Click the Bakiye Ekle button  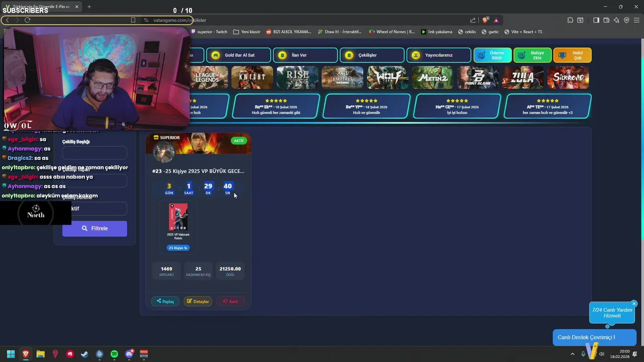tap(532, 55)
